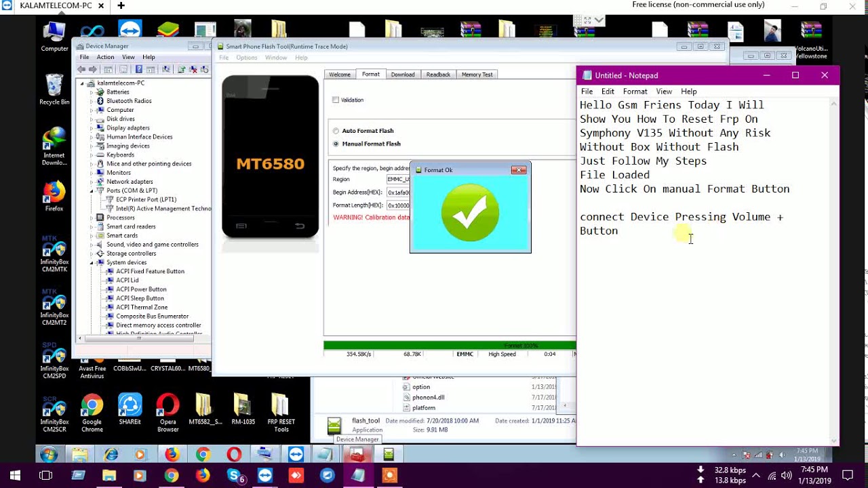The image size is (868, 488).
Task: Open SHAREit desktop shortcut
Action: tap(130, 409)
